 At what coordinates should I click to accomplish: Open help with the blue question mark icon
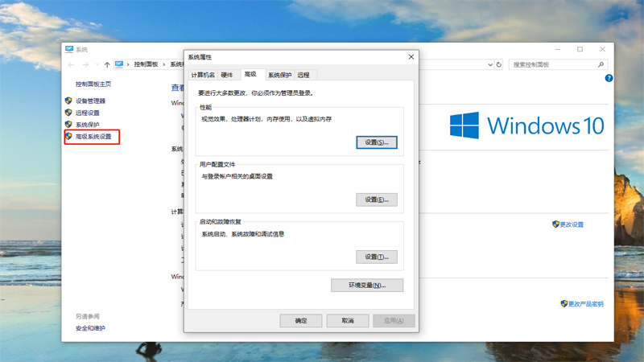click(x=609, y=78)
